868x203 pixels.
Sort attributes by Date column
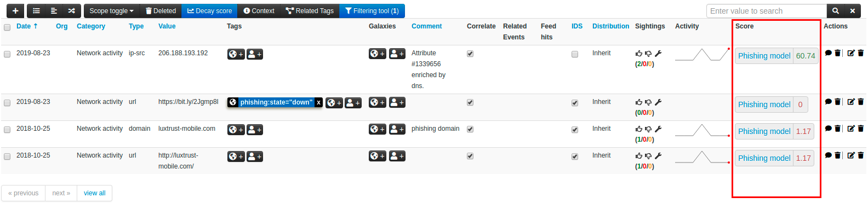27,26
